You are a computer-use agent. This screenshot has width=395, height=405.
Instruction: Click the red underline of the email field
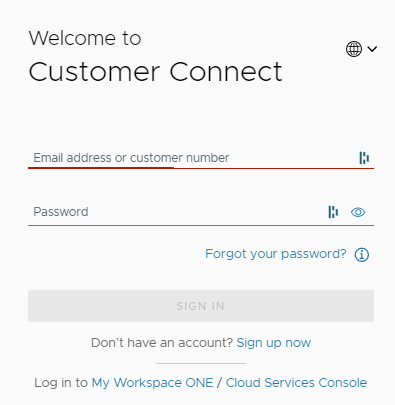point(201,168)
